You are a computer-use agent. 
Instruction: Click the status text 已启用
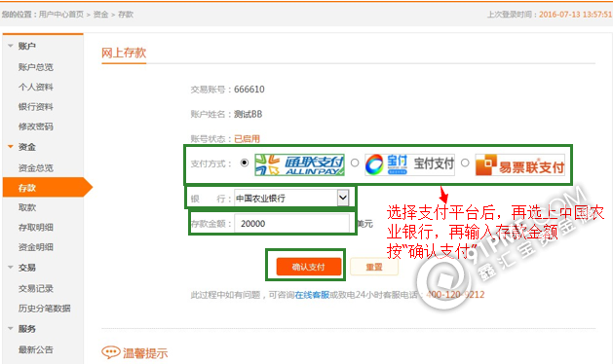[x=247, y=138]
